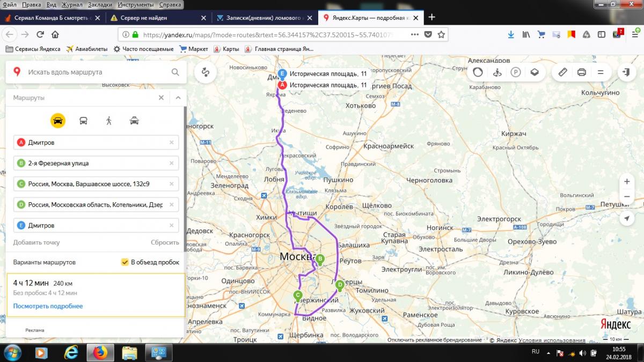The width and height of the screenshot is (644, 362).
Task: Click green waypoint marker C on map
Action: (x=298, y=295)
